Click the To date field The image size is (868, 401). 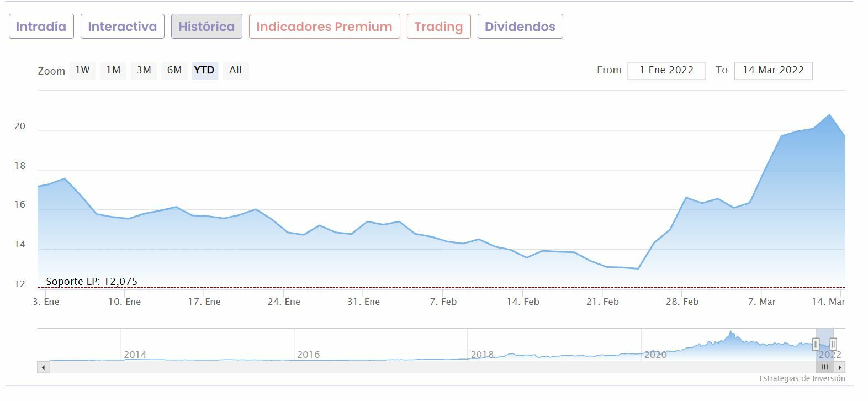(774, 71)
